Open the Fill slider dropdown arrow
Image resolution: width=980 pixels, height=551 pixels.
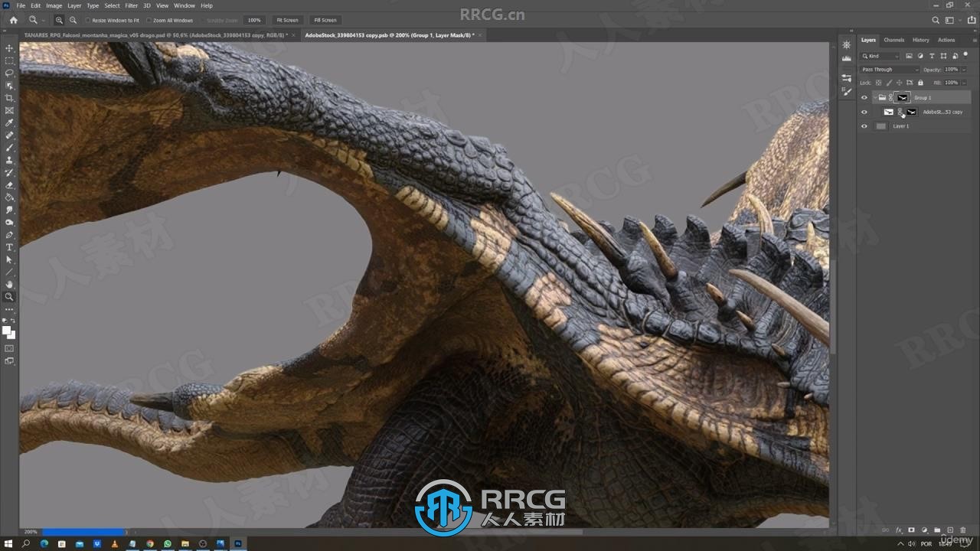click(964, 83)
